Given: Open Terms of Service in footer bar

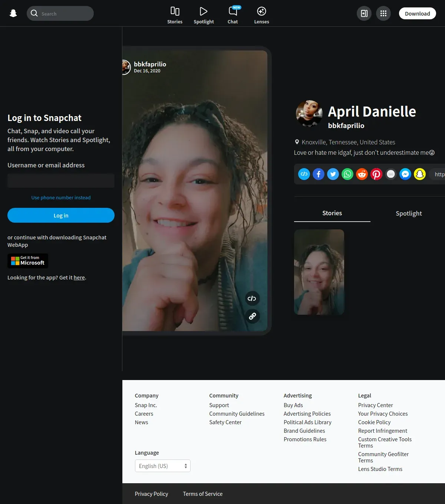Looking at the screenshot, I should (x=202, y=494).
